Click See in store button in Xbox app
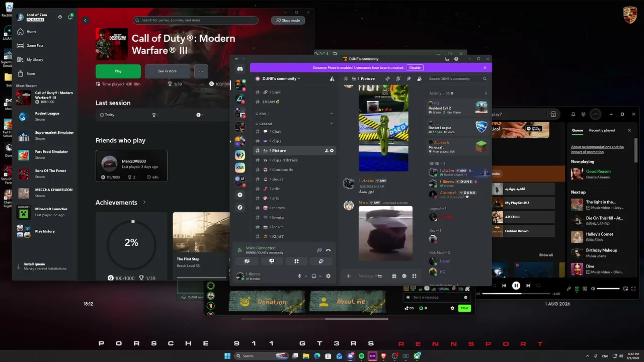This screenshot has width=644, height=362. [168, 71]
